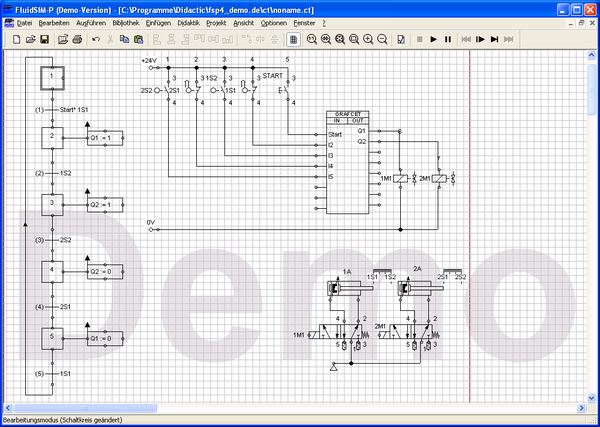This screenshot has width=600, height=427.
Task: Click the Check circuit icon
Action: [x=401, y=39]
